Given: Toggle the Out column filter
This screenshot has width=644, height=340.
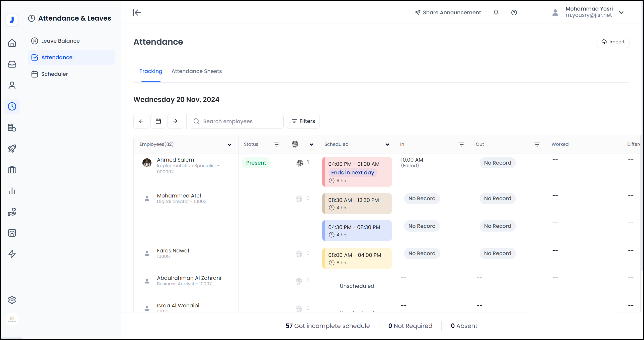Looking at the screenshot, I should (537, 144).
